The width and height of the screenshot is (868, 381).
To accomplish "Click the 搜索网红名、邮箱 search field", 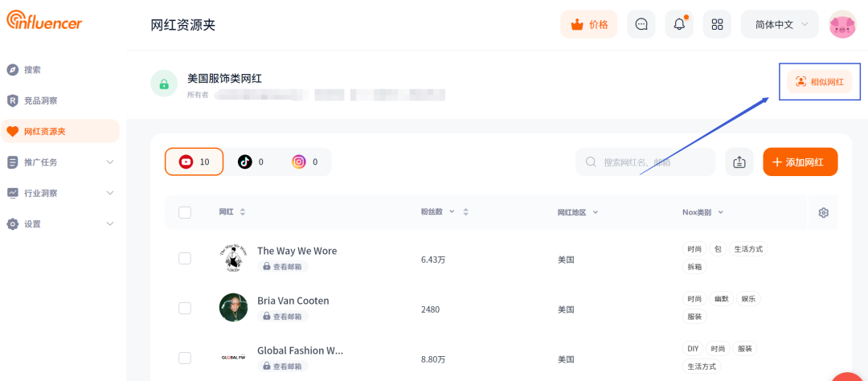I will [x=645, y=162].
